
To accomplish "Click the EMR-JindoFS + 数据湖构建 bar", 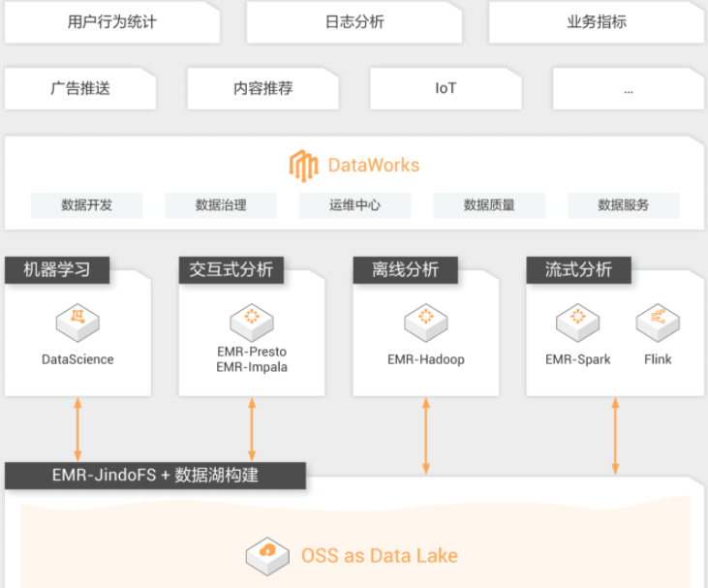I will pyautogui.click(x=155, y=476).
